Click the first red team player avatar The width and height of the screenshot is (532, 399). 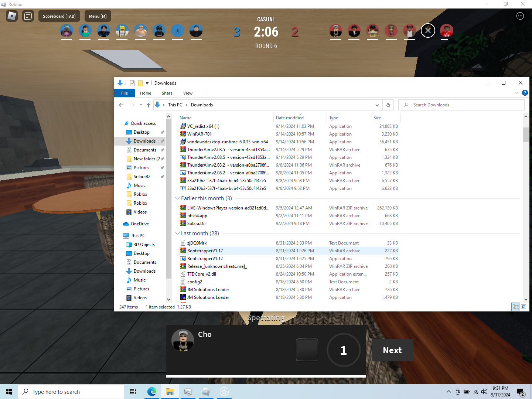click(x=335, y=31)
